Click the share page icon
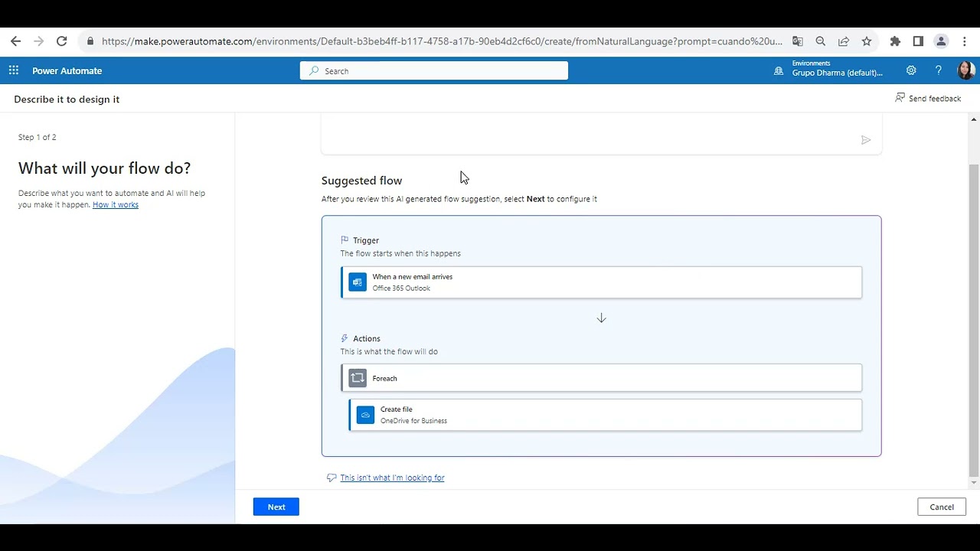The height and width of the screenshot is (551, 980). [x=844, y=41]
